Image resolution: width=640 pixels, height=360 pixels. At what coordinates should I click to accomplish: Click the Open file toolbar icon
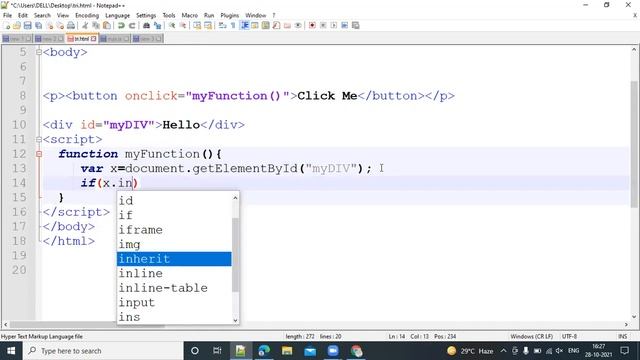click(17, 25)
